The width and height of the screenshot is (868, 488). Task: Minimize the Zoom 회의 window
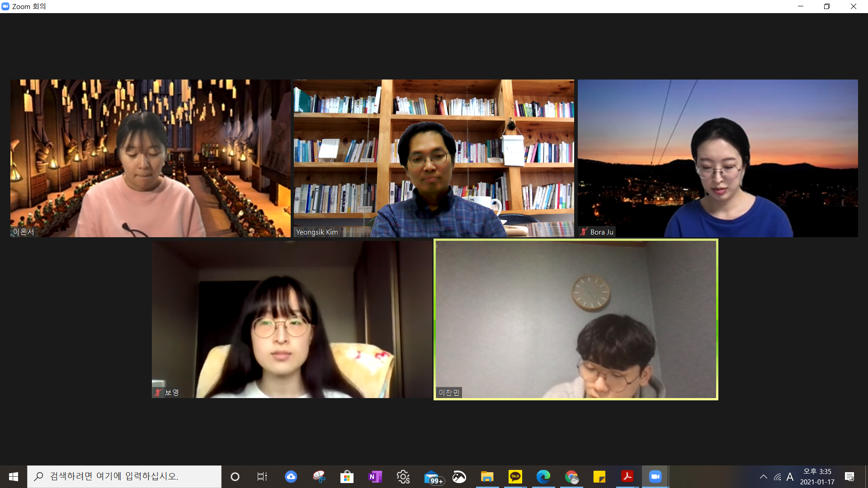801,6
